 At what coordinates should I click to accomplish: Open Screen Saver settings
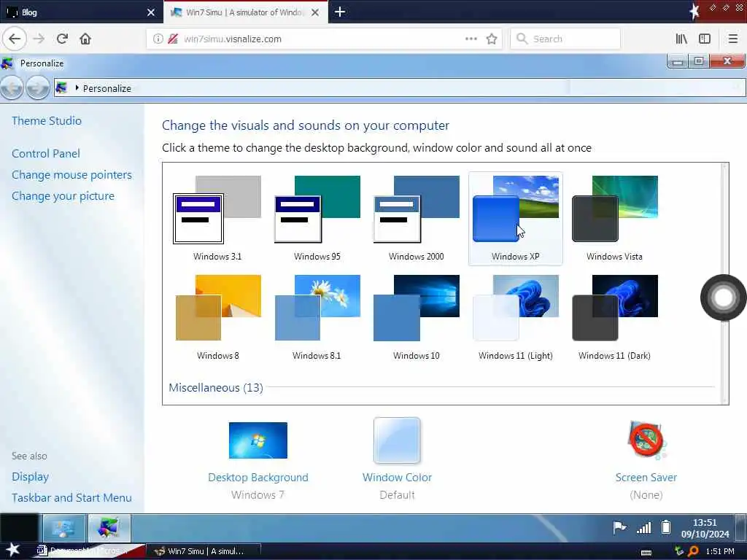click(x=646, y=461)
